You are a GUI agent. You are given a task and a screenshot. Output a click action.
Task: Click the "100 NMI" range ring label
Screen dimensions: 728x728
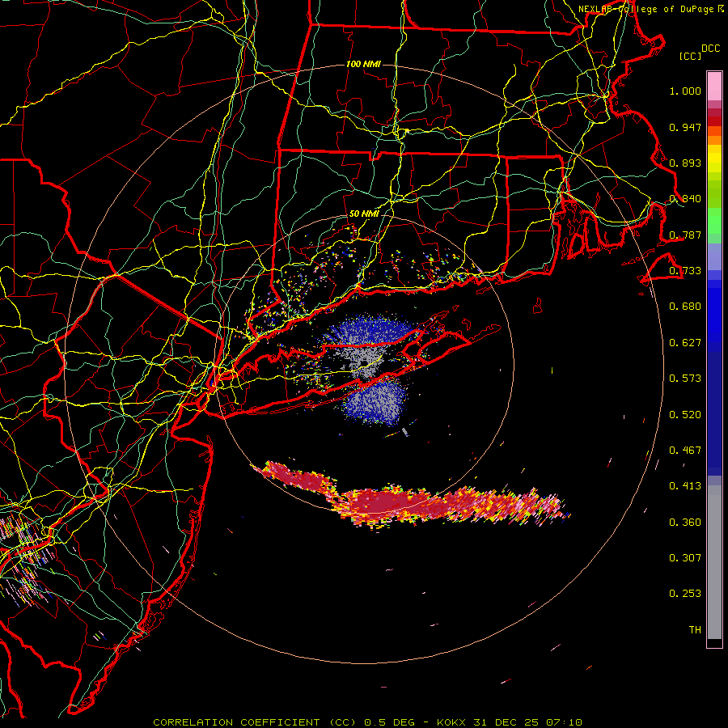tap(363, 64)
